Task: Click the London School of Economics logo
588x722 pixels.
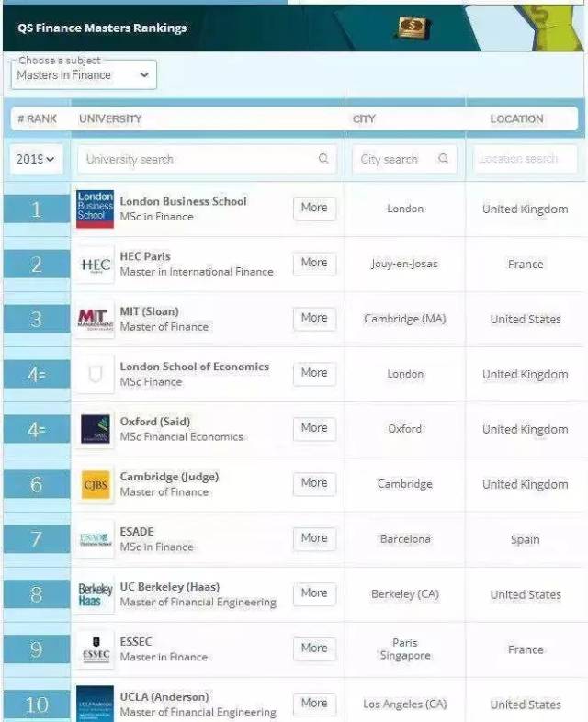Action: pos(95,374)
